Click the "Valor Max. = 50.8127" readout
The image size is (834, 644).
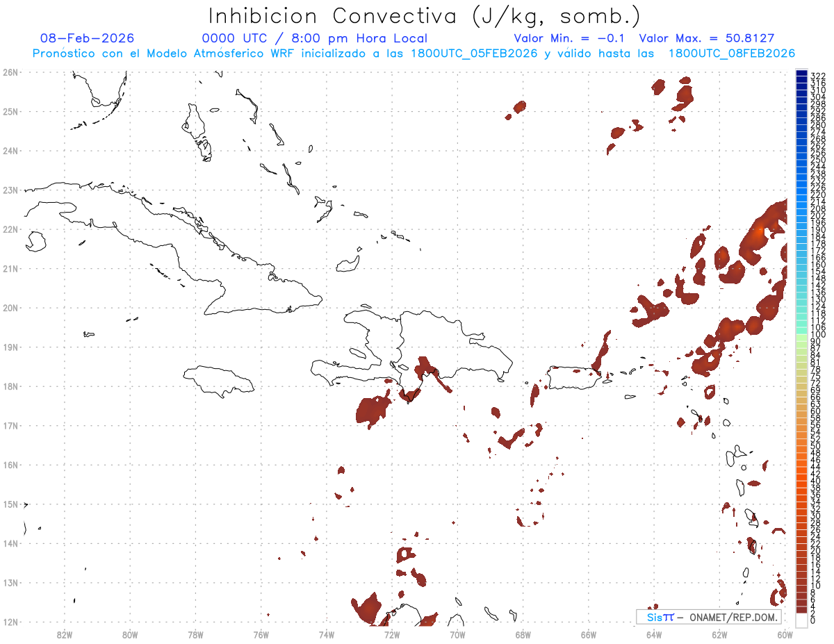point(706,38)
